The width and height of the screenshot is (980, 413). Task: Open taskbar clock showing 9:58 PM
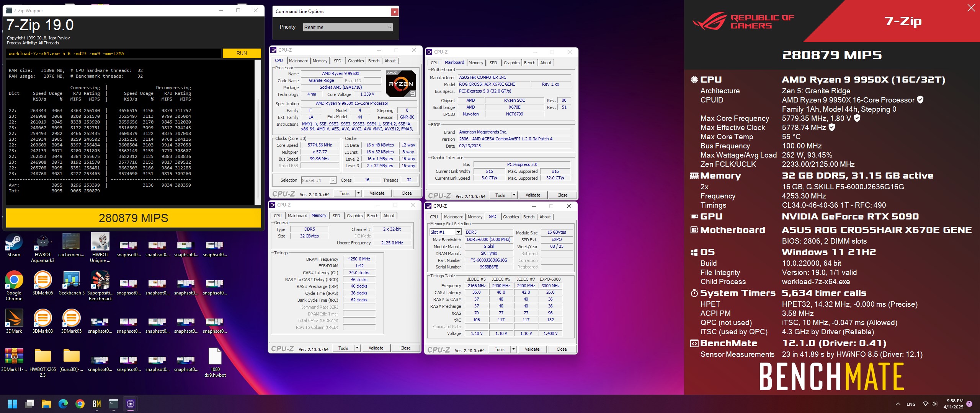coord(953,404)
